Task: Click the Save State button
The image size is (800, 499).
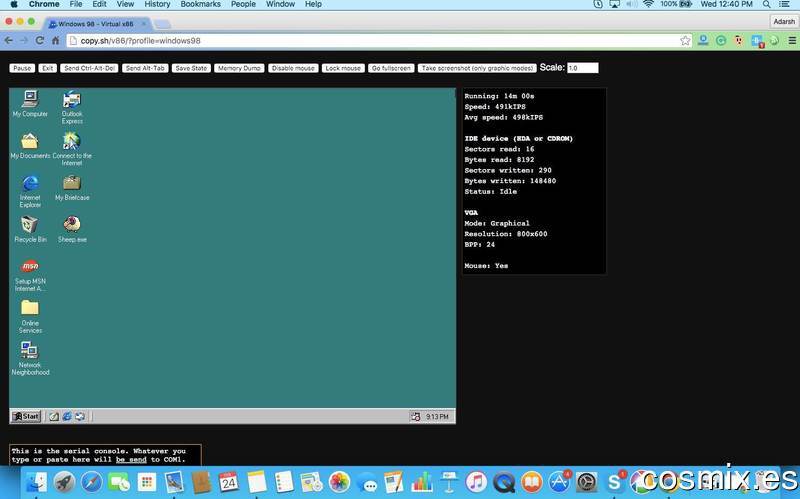Action: click(191, 68)
